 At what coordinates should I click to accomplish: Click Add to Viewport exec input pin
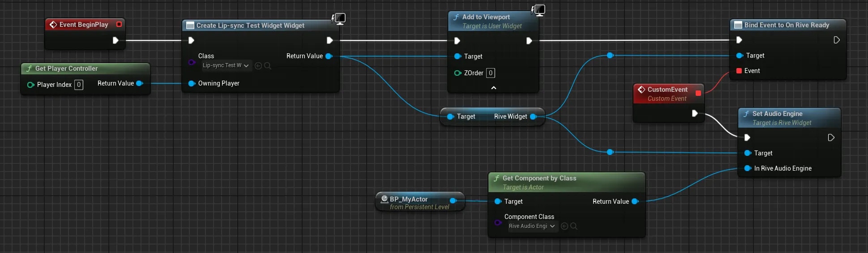[457, 41]
